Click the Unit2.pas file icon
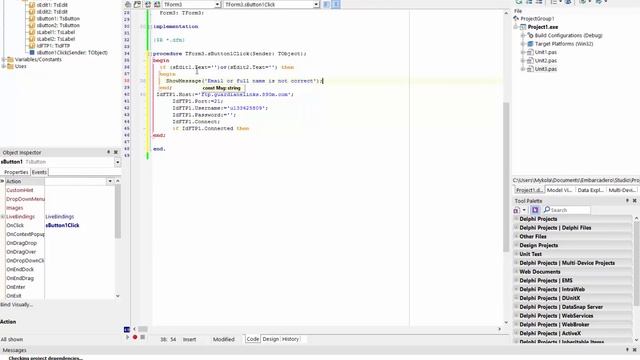640x360 pixels. (530, 60)
